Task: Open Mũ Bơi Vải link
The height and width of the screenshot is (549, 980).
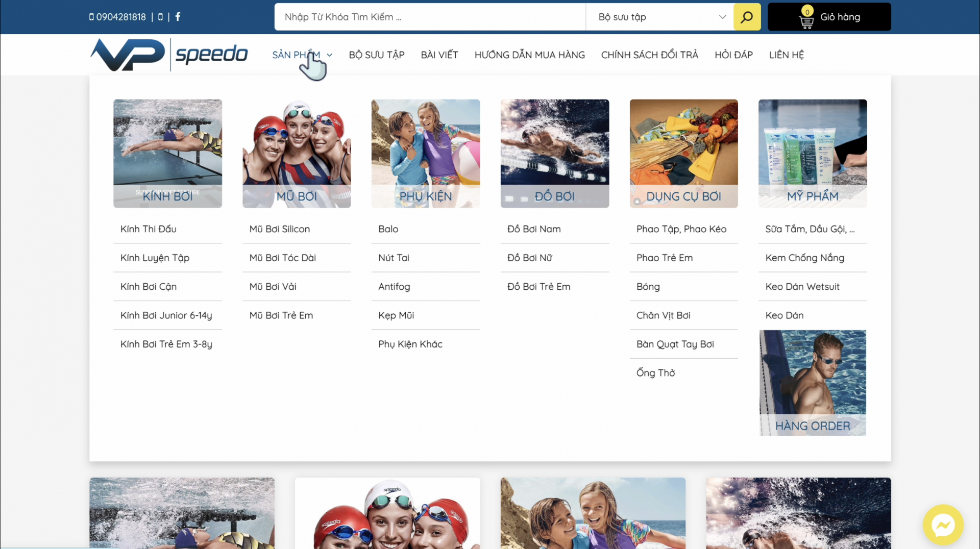Action: [x=273, y=287]
